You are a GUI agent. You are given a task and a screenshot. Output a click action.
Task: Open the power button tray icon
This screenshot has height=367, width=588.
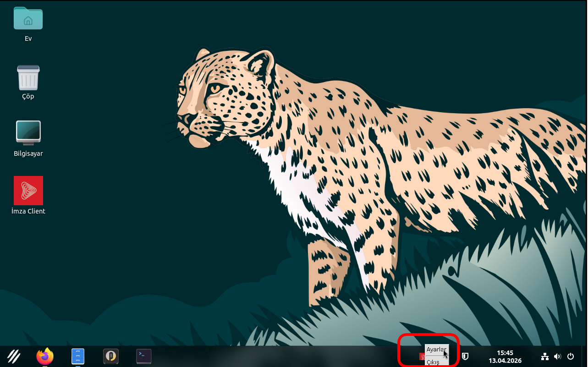click(x=571, y=356)
